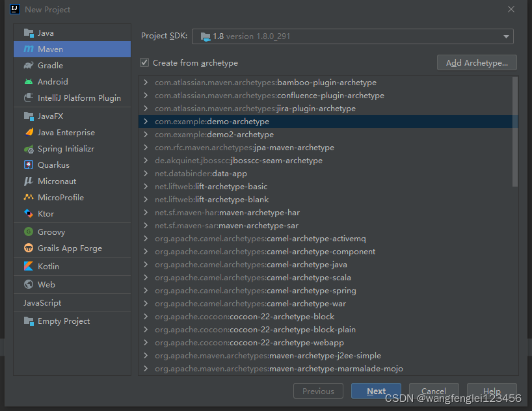Click the Add Archetype... button
This screenshot has width=532, height=411.
[477, 63]
